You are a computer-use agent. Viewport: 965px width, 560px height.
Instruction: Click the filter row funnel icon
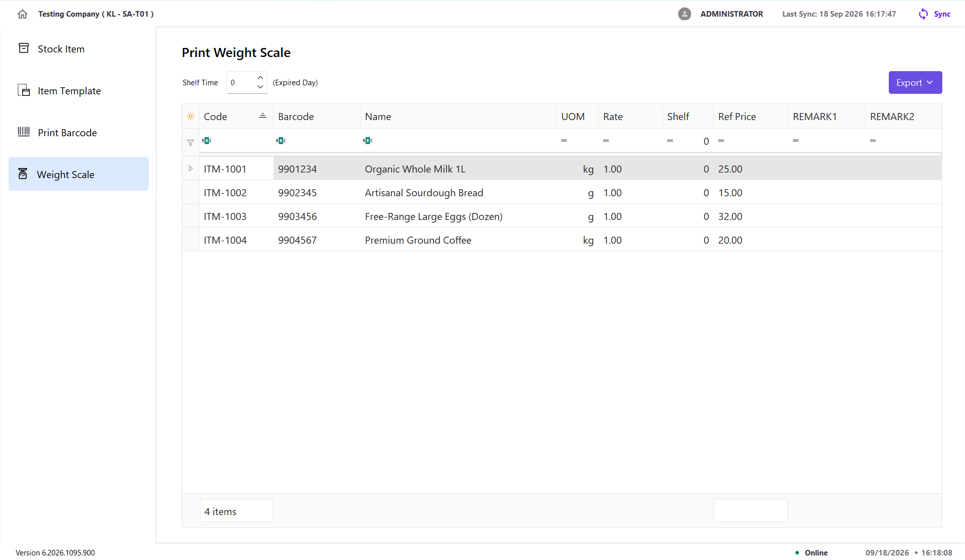(x=190, y=143)
